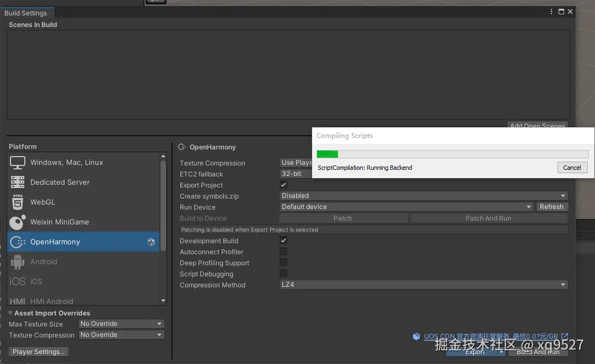The width and height of the screenshot is (595, 364).
Task: Click the UOS CDN cube icon
Action: point(416,336)
